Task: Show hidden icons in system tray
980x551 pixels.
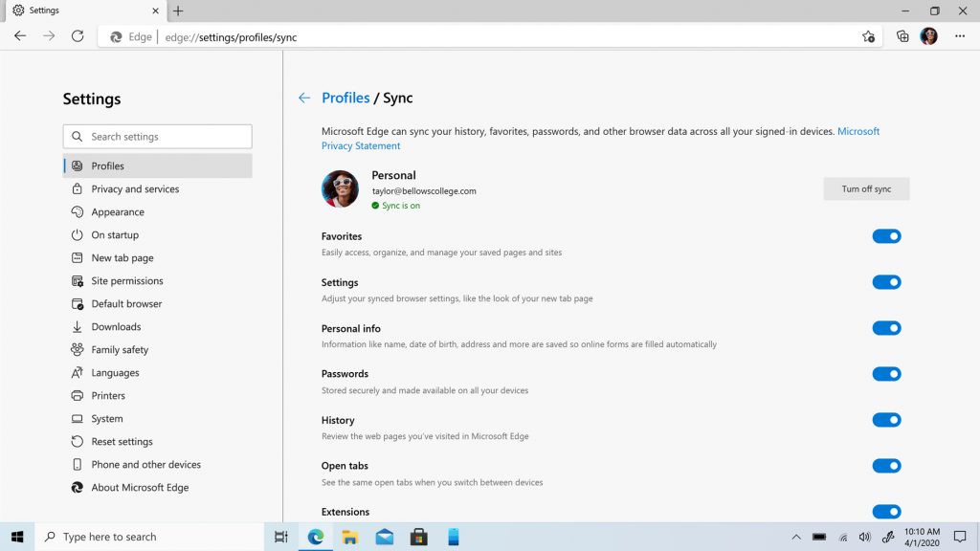Action: [x=796, y=537]
